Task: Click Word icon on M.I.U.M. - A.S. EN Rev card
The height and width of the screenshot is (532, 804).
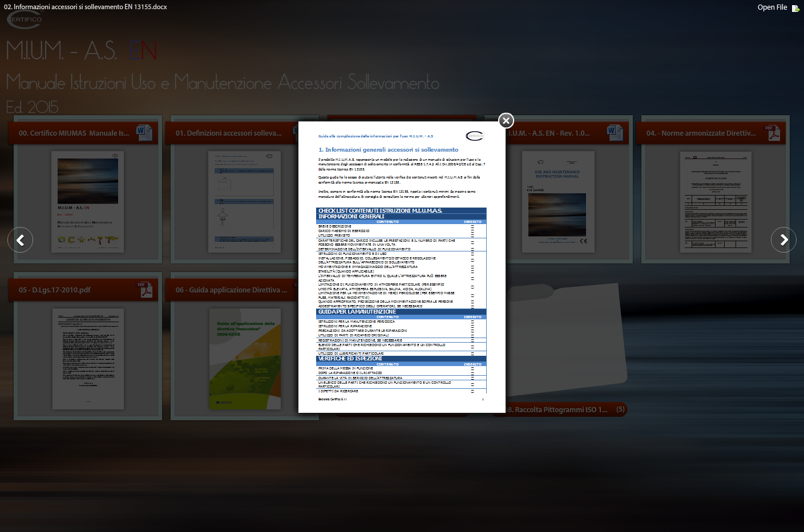Action: pos(615,132)
